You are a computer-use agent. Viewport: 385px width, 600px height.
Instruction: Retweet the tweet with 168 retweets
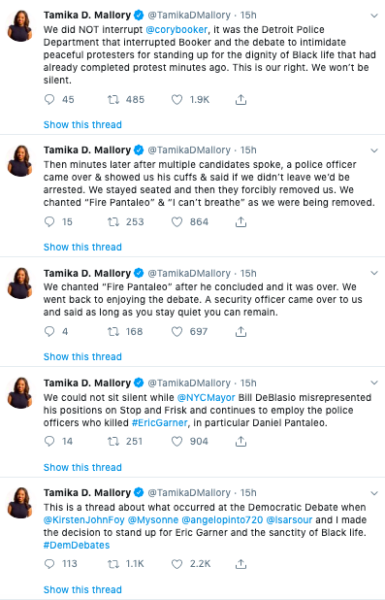113,331
